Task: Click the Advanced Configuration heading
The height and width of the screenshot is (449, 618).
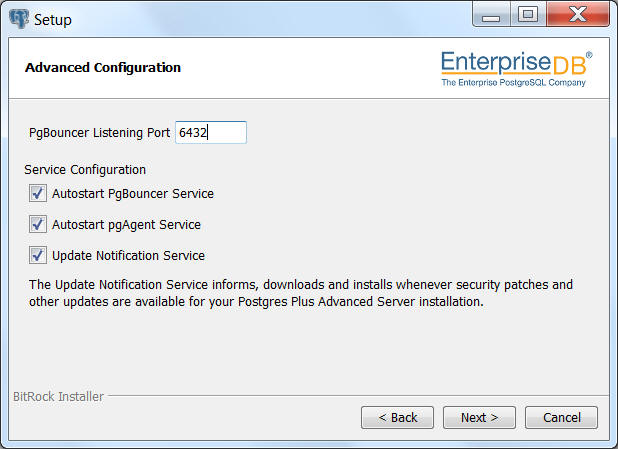Action: (x=103, y=67)
